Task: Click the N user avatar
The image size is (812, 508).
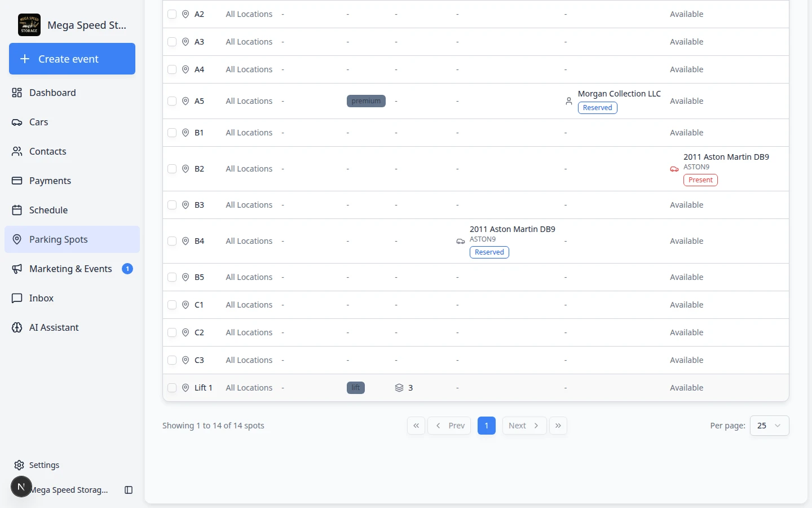Action: [21, 487]
